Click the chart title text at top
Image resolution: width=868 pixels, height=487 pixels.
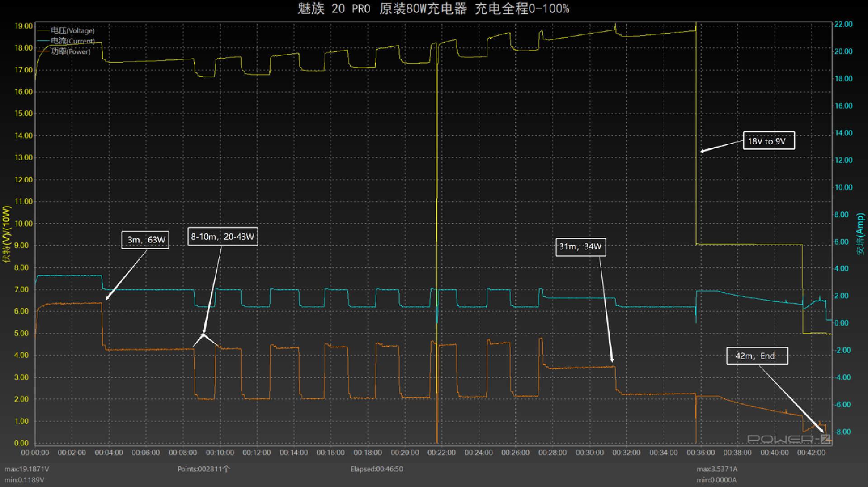click(433, 9)
